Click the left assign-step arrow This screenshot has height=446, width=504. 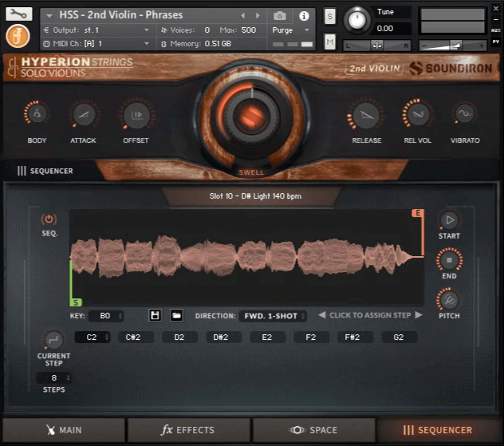pyautogui.click(x=321, y=315)
